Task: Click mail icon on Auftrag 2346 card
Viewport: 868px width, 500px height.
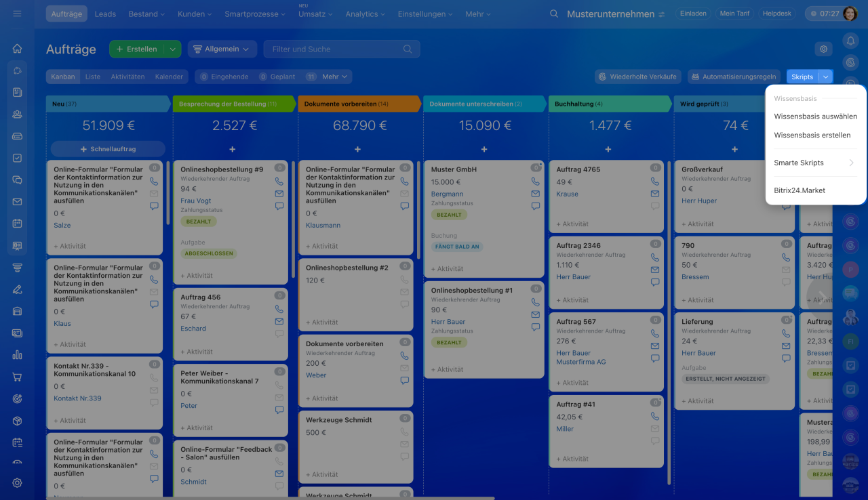Action: [x=655, y=270]
